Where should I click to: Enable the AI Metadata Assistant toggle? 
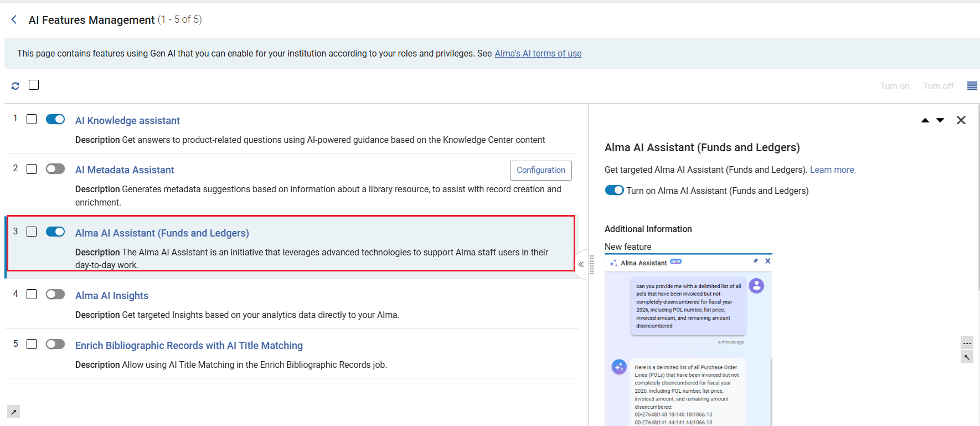55,168
